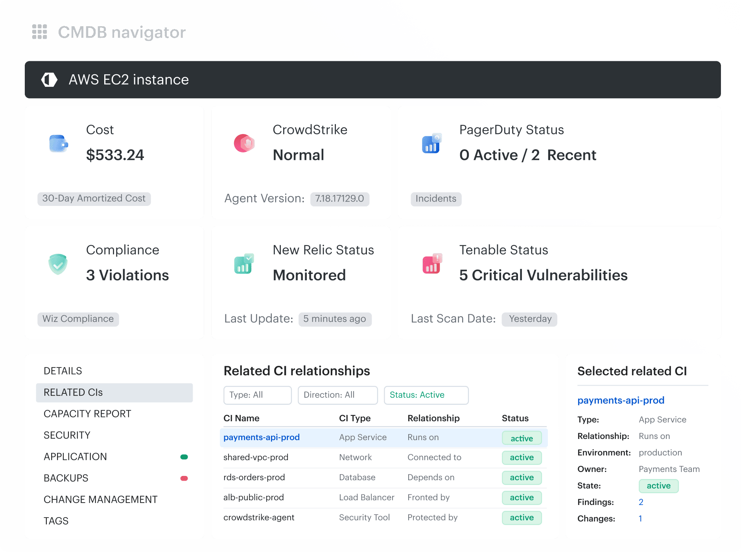Click the 5 minutes ago tag

(335, 319)
